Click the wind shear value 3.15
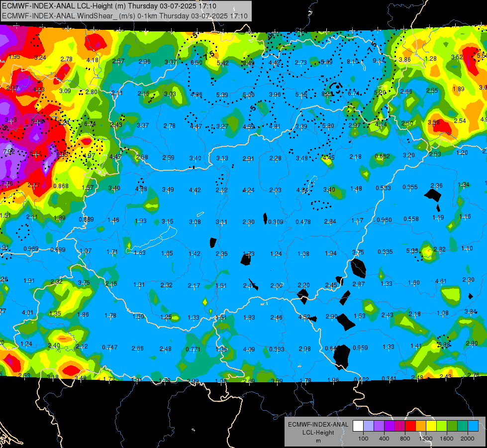This screenshot has height=448, width=487. [168, 222]
